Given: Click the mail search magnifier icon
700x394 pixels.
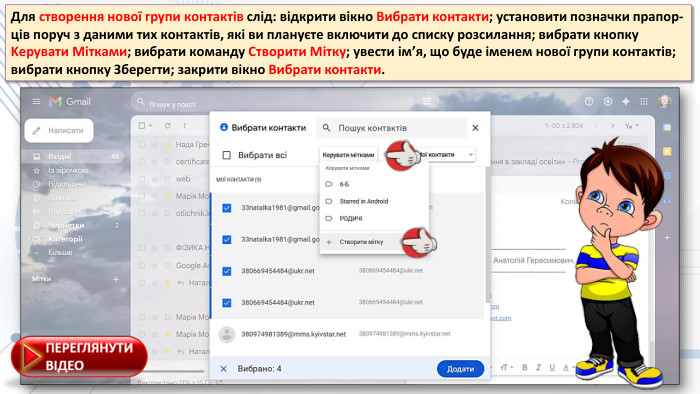Looking at the screenshot, I should coord(141,102).
